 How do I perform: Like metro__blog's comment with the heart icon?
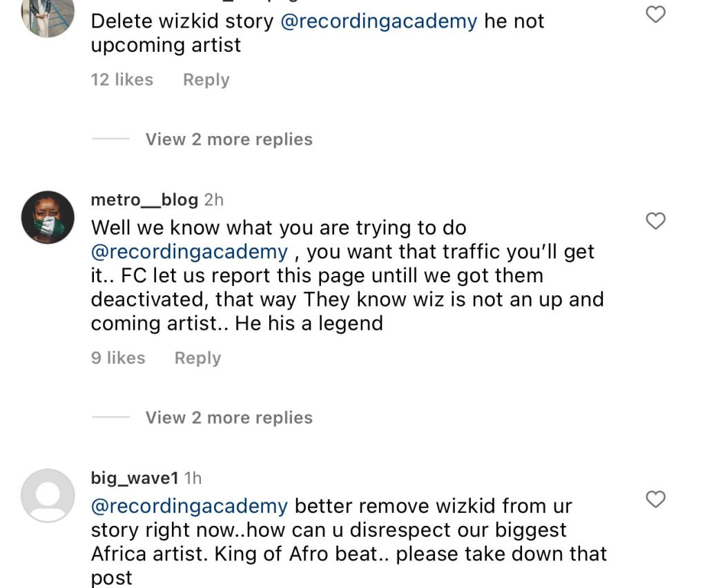(x=655, y=221)
